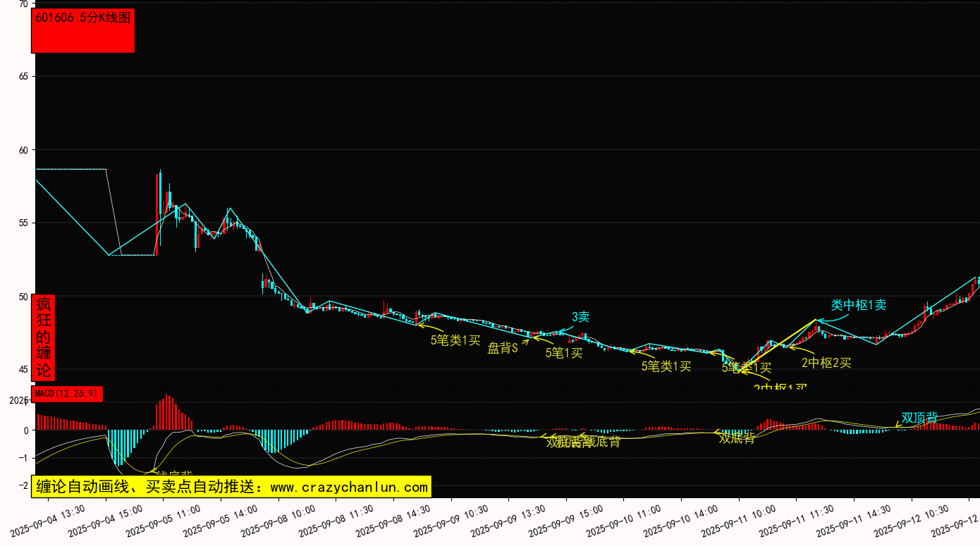980x546 pixels.
Task: Click the 2025-09-11 14:30 time label
Action: tap(853, 520)
